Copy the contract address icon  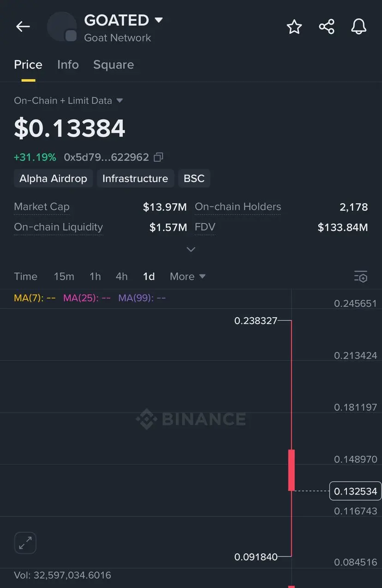click(x=158, y=157)
